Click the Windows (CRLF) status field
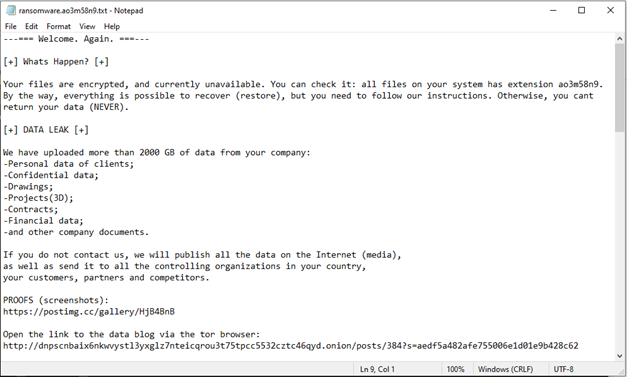The height and width of the screenshot is (377, 627). pyautogui.click(x=505, y=369)
